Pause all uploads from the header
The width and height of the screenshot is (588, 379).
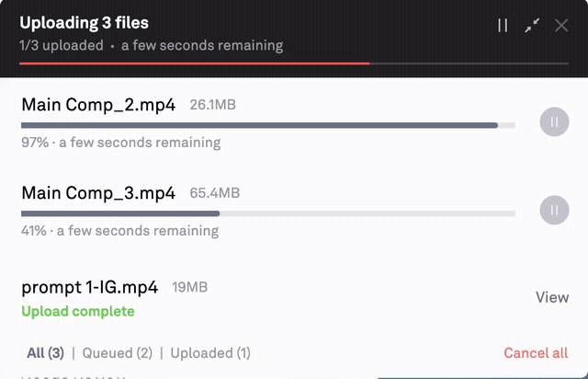click(503, 26)
